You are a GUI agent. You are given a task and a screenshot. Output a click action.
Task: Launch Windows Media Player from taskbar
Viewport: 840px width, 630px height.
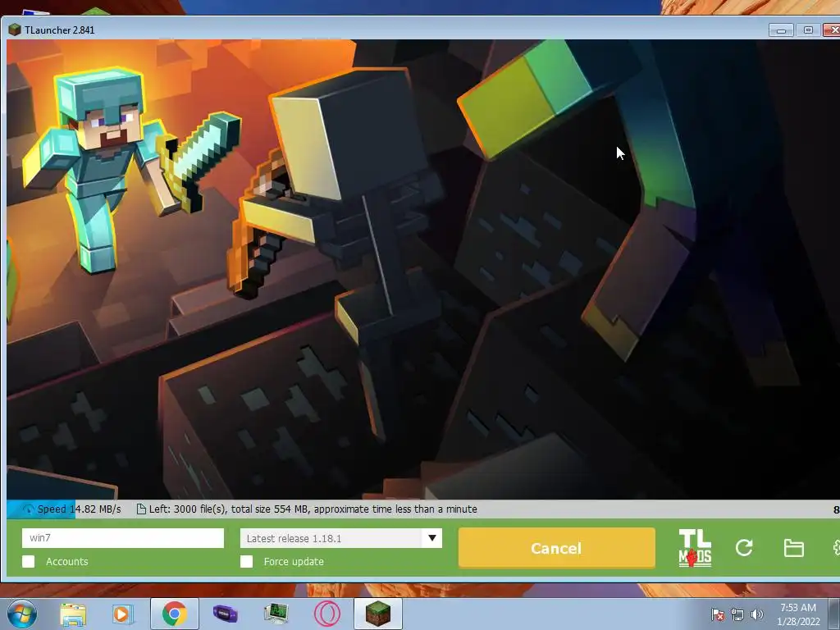pyautogui.click(x=121, y=614)
